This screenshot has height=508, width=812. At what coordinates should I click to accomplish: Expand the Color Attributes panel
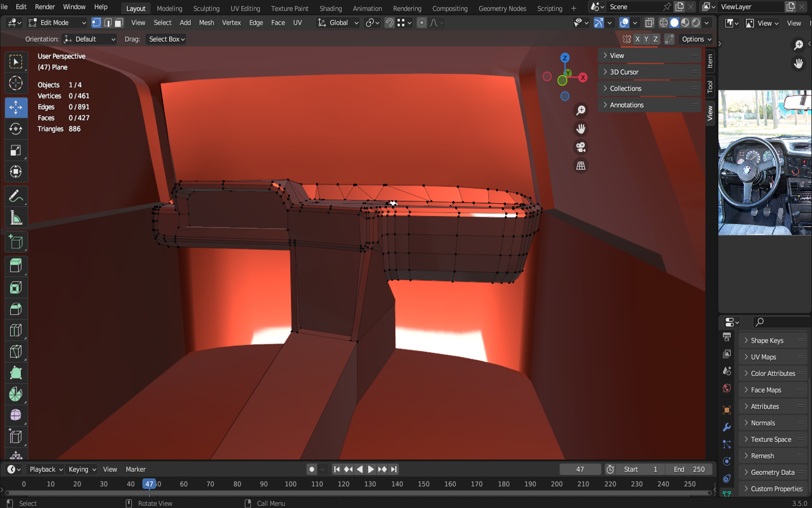tap(773, 373)
